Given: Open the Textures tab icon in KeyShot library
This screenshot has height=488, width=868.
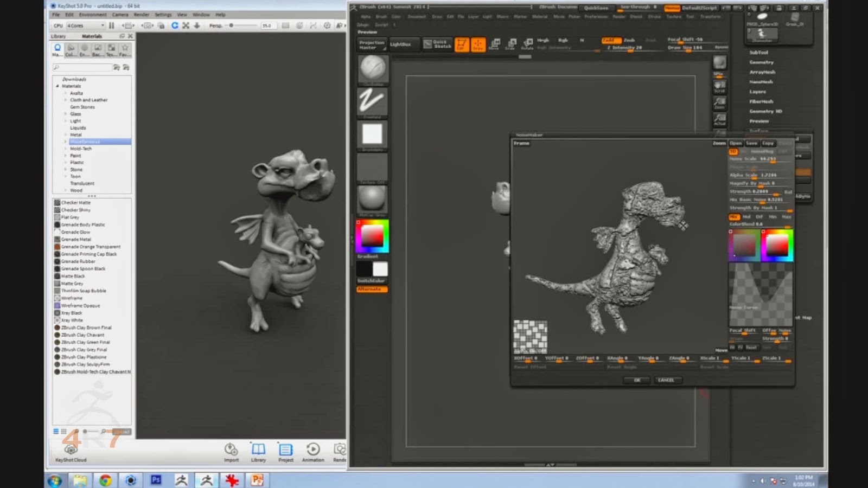Looking at the screenshot, I should click(111, 50).
